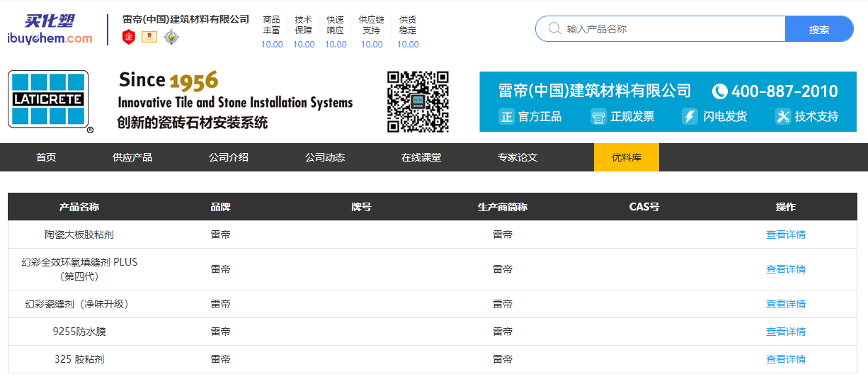Viewport: 868px width, 384px height.
Task: Click the 400-887-2010 phone number
Action: click(x=784, y=91)
